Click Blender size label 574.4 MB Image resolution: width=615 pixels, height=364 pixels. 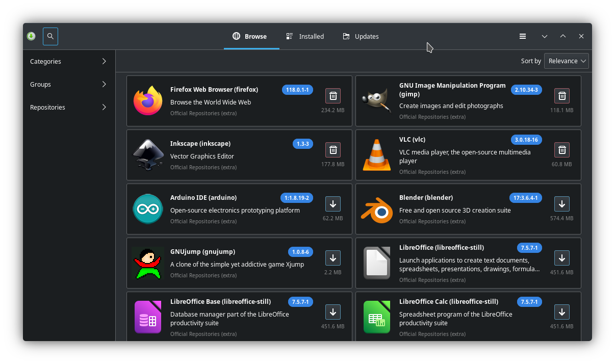[x=561, y=218]
